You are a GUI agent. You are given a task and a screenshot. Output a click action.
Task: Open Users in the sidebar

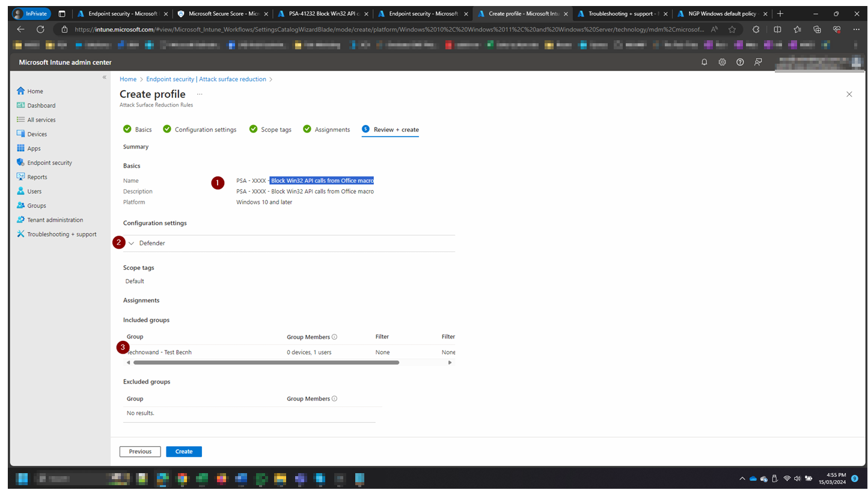pyautogui.click(x=29, y=191)
